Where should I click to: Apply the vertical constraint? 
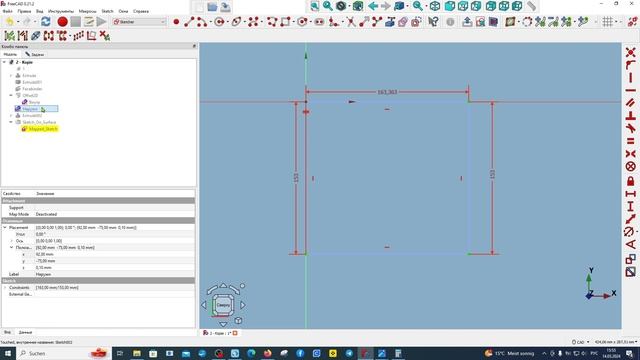(x=631, y=78)
